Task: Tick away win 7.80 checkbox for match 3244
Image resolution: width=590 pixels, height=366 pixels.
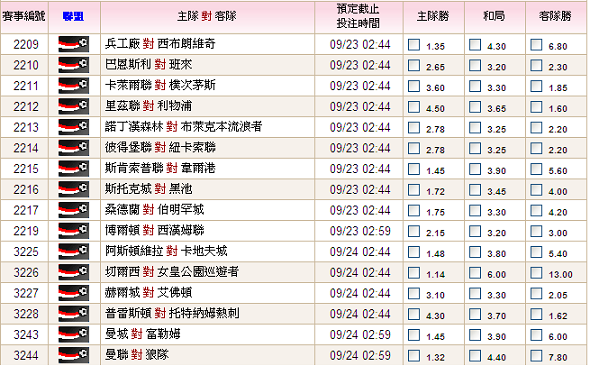Action: click(x=536, y=355)
